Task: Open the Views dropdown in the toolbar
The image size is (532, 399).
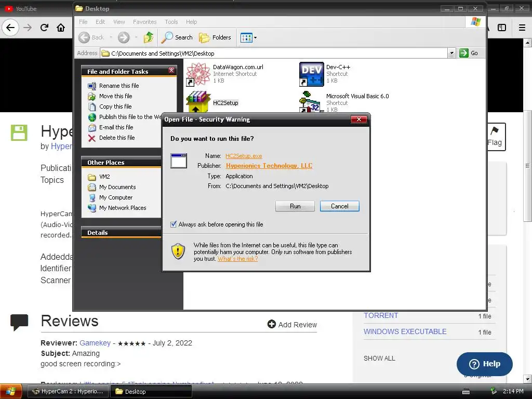Action: pos(249,37)
